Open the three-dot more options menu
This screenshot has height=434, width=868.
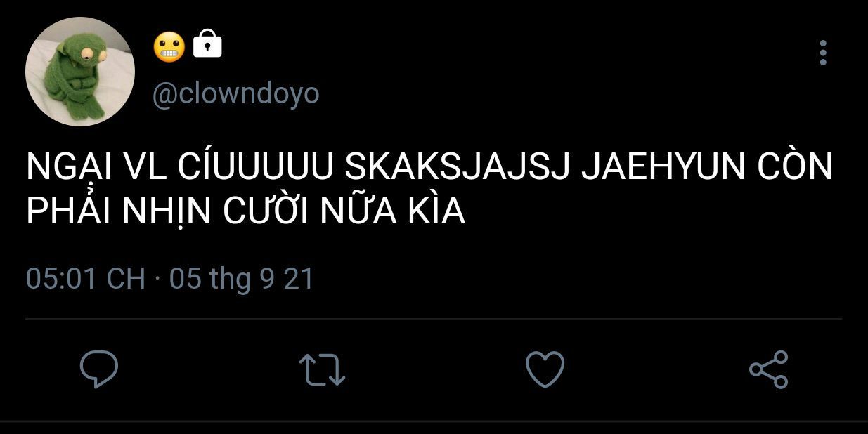pyautogui.click(x=823, y=53)
